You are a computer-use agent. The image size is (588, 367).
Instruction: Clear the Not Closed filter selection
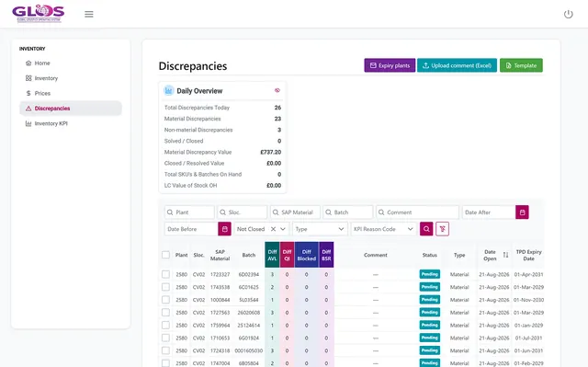(x=273, y=229)
